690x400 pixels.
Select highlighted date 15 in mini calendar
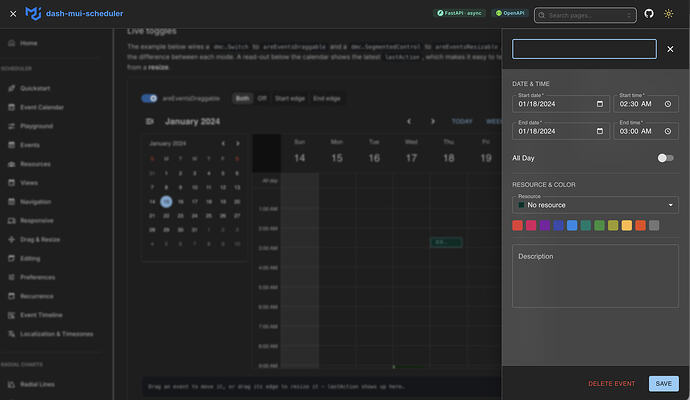click(166, 202)
